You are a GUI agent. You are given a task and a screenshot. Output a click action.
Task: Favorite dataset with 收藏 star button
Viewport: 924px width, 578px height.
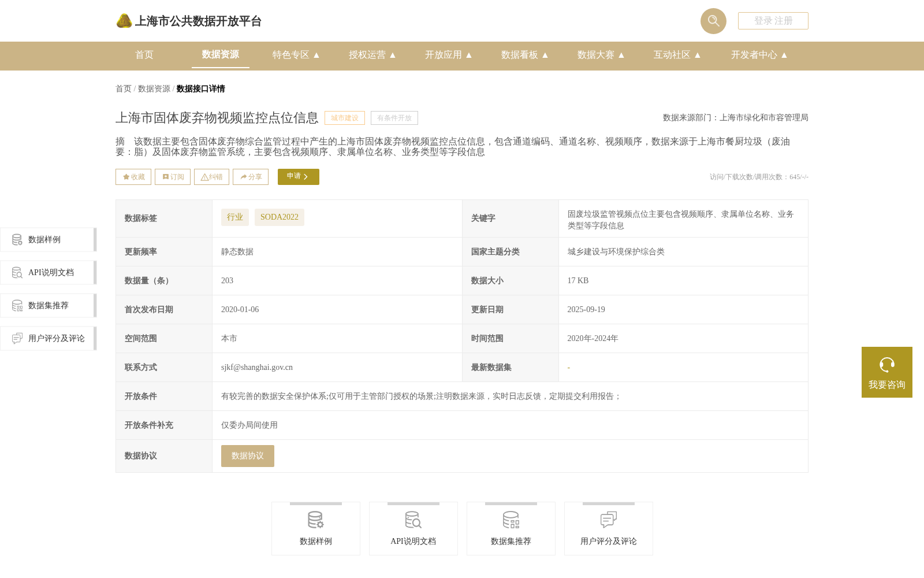click(133, 177)
